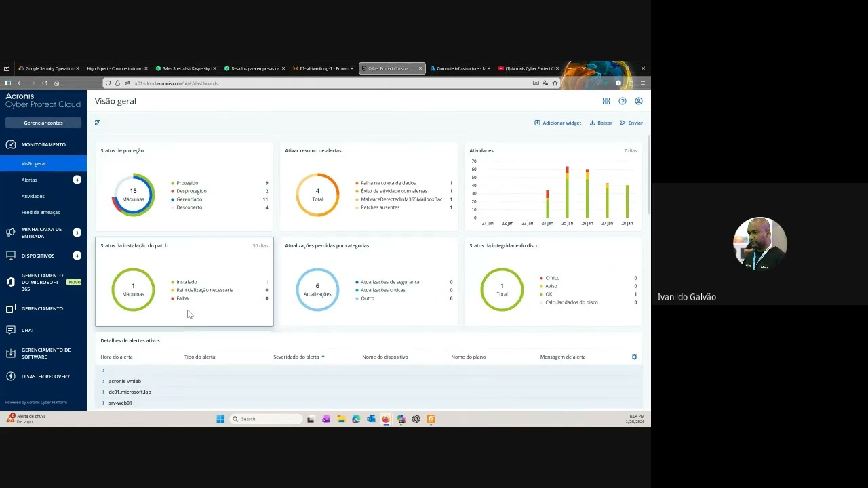Switch to Google Security Operations tab
This screenshot has width=868, height=488.
[49, 68]
